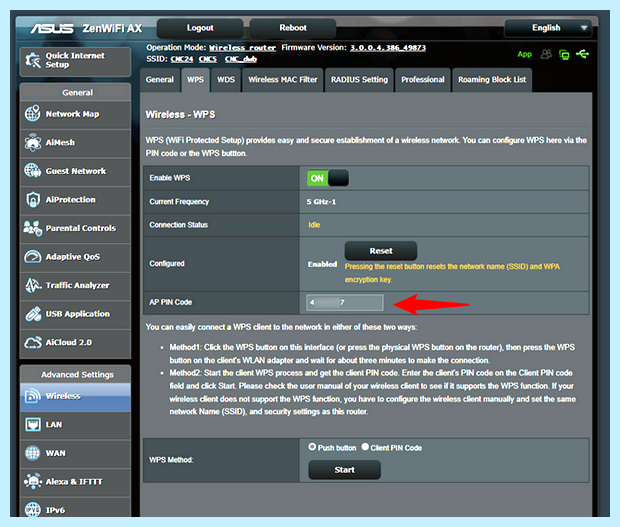
Task: Click the Wireless signal icon in sidebar
Action: click(32, 396)
